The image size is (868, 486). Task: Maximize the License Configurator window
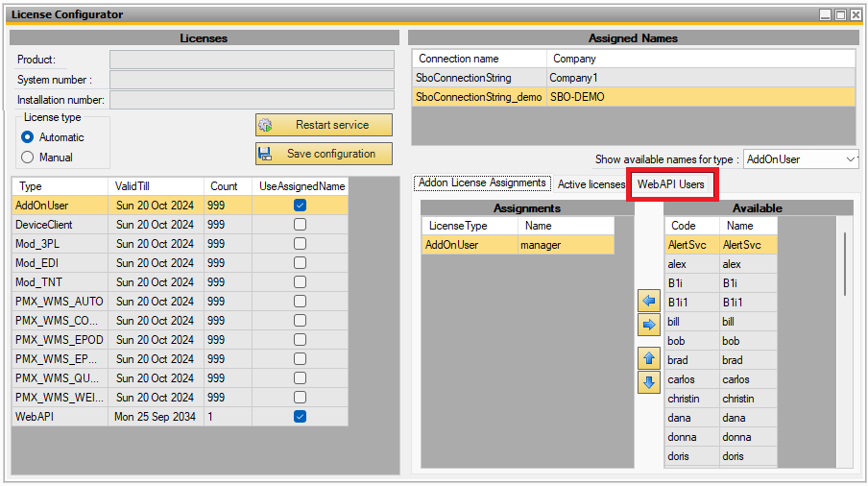[x=840, y=14]
